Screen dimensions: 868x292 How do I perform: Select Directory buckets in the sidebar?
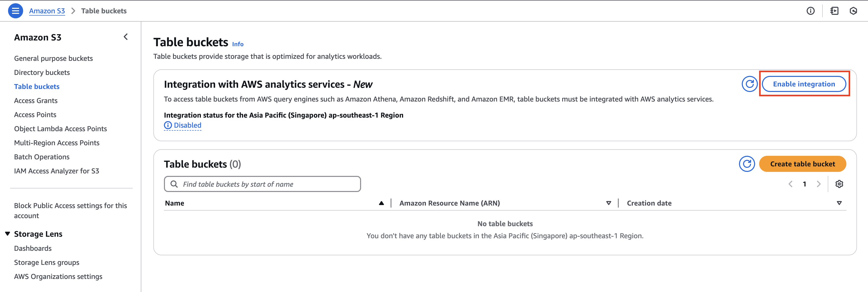[42, 72]
